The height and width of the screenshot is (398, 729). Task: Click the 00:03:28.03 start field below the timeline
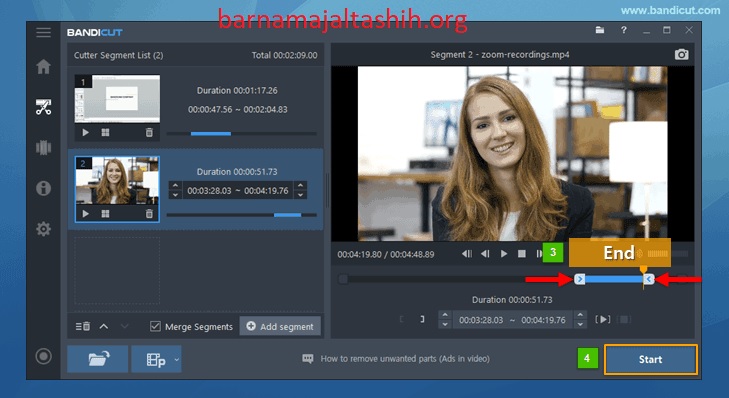point(481,320)
